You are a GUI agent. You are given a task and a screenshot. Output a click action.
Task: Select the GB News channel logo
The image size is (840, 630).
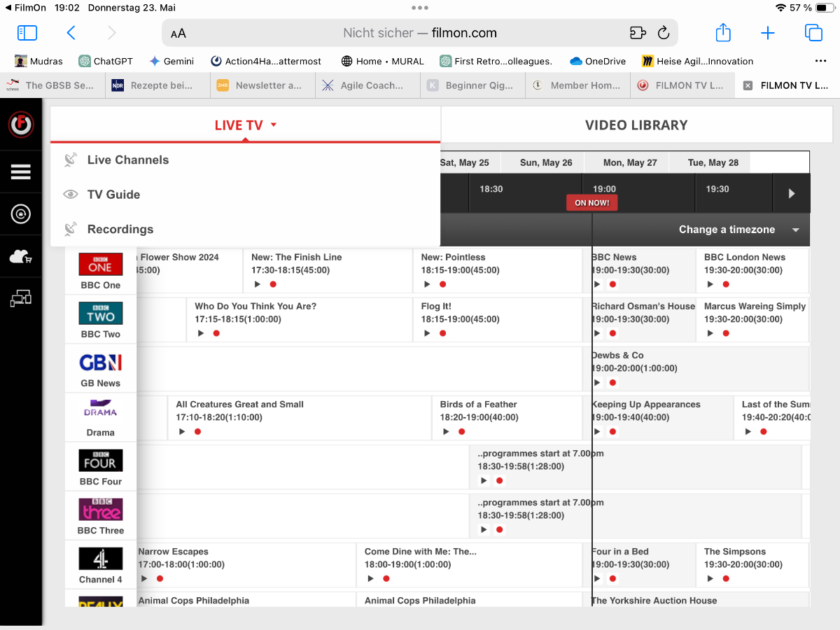point(101,362)
